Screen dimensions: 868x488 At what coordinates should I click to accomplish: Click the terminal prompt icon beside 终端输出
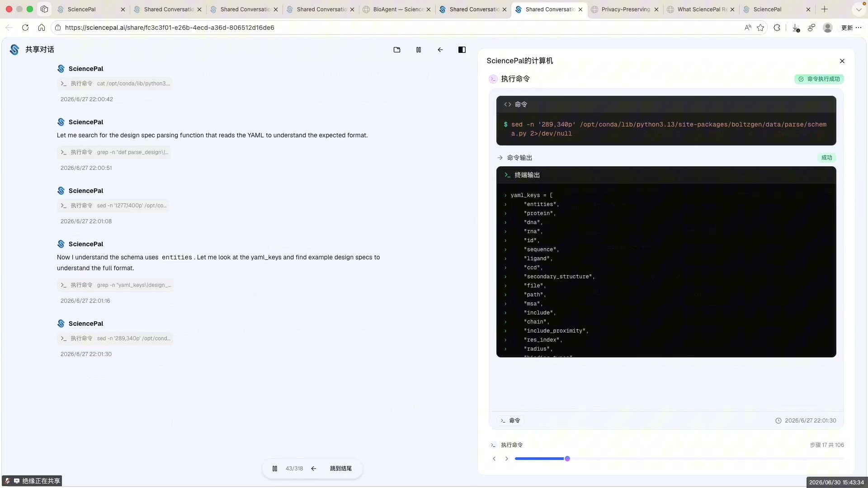507,175
